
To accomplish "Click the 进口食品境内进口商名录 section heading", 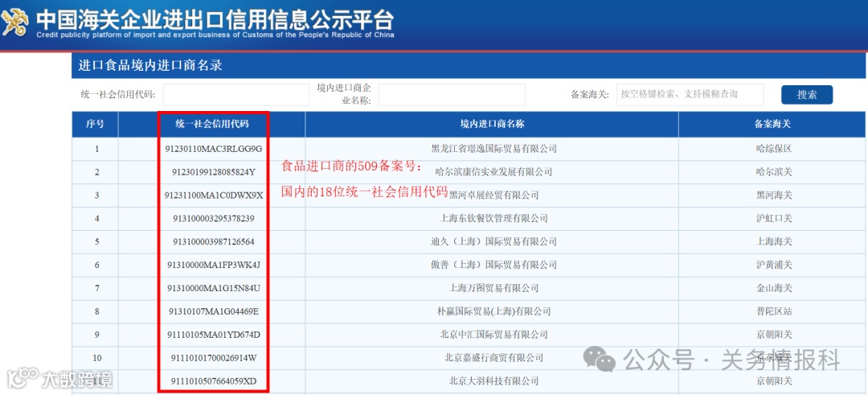I will click(150, 65).
